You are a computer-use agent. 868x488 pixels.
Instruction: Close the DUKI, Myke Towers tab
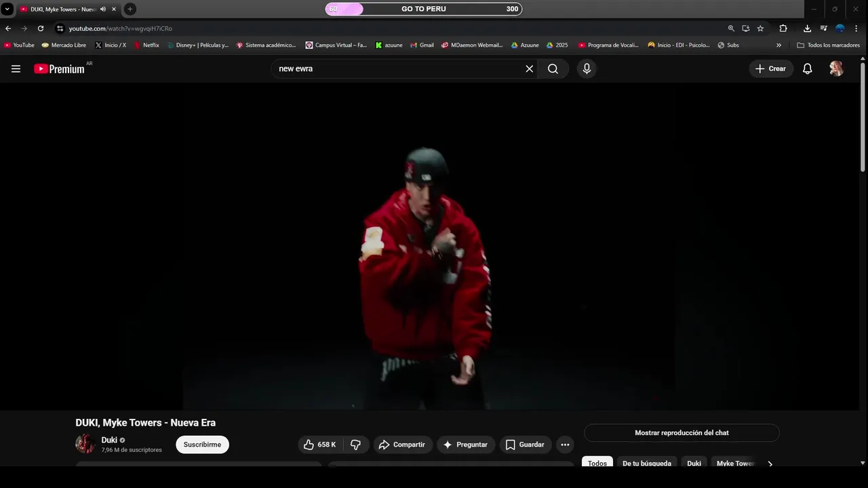click(x=114, y=9)
